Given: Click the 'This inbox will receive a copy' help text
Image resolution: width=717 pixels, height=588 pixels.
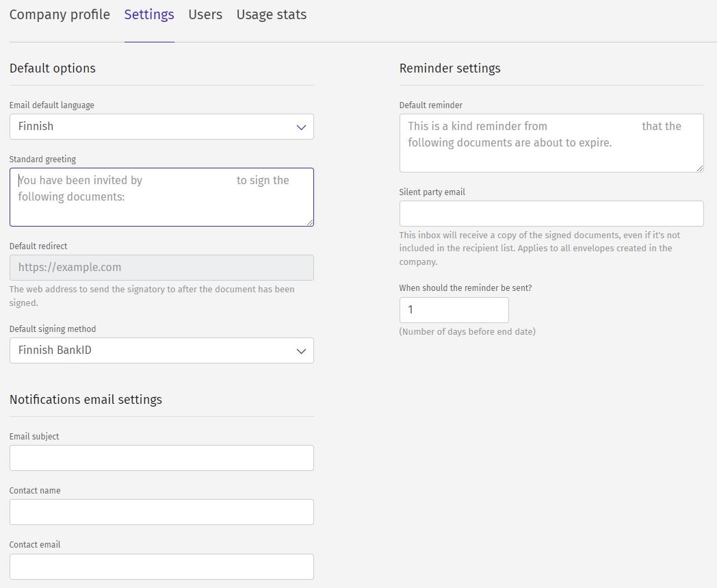Looking at the screenshot, I should [540, 248].
